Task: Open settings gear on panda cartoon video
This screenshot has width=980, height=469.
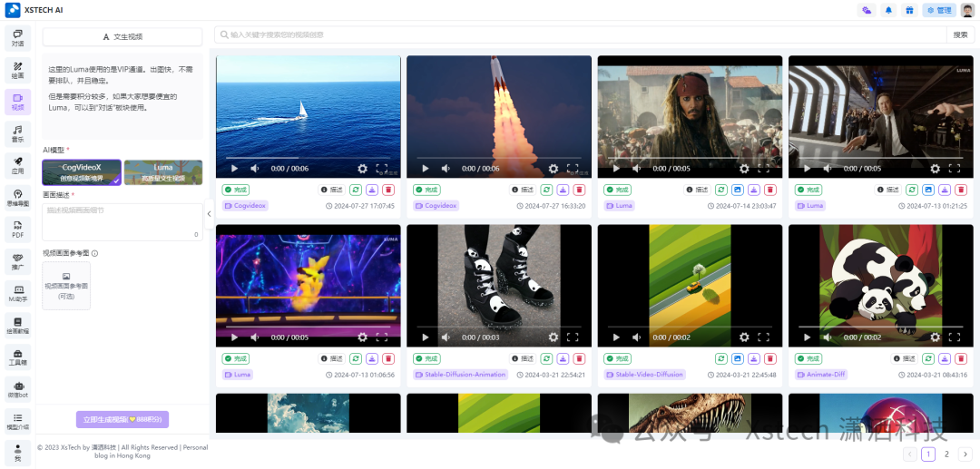Action: [x=935, y=337]
